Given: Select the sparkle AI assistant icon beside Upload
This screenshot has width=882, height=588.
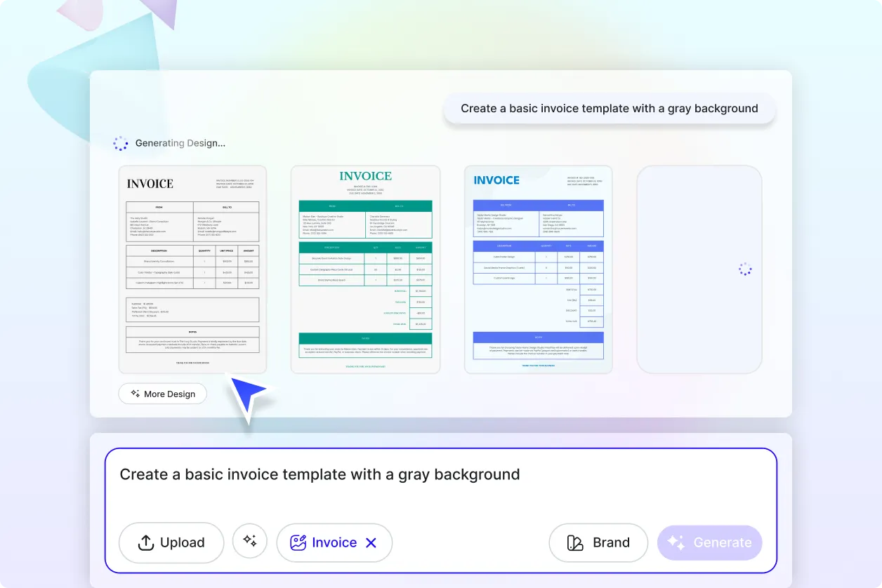Looking at the screenshot, I should point(250,541).
